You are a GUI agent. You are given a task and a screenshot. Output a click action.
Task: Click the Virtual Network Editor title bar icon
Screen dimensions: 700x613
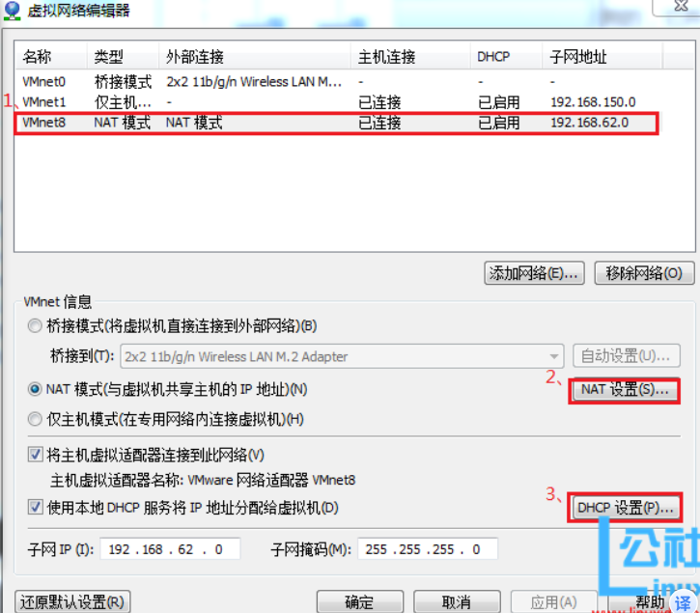point(12,11)
